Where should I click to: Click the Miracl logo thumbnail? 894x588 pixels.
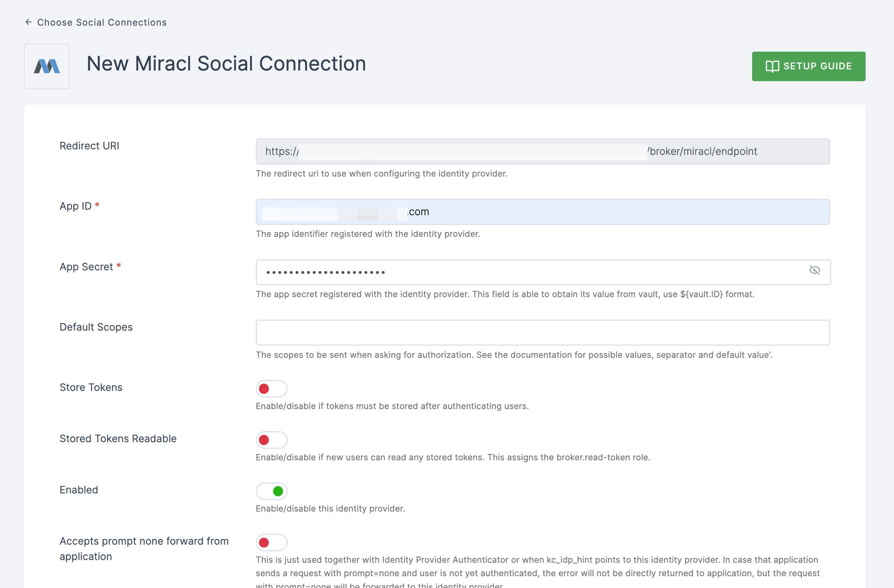coord(47,66)
